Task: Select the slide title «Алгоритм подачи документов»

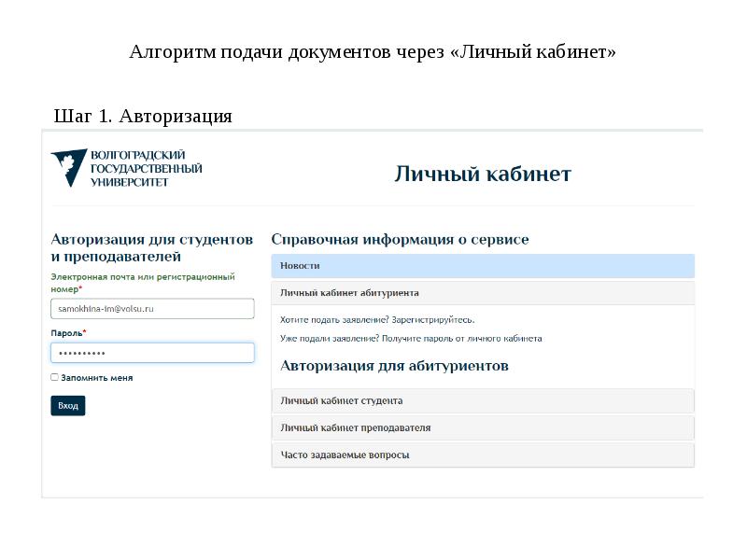Action: (373, 51)
